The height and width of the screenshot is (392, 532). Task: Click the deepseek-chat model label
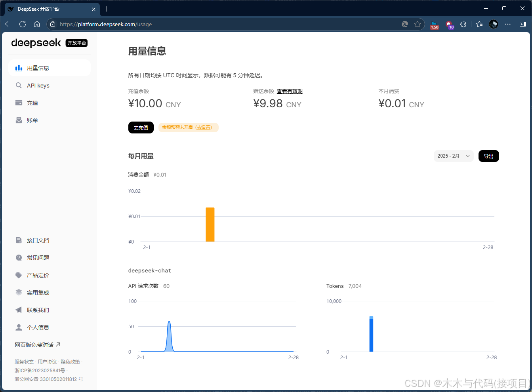point(150,271)
